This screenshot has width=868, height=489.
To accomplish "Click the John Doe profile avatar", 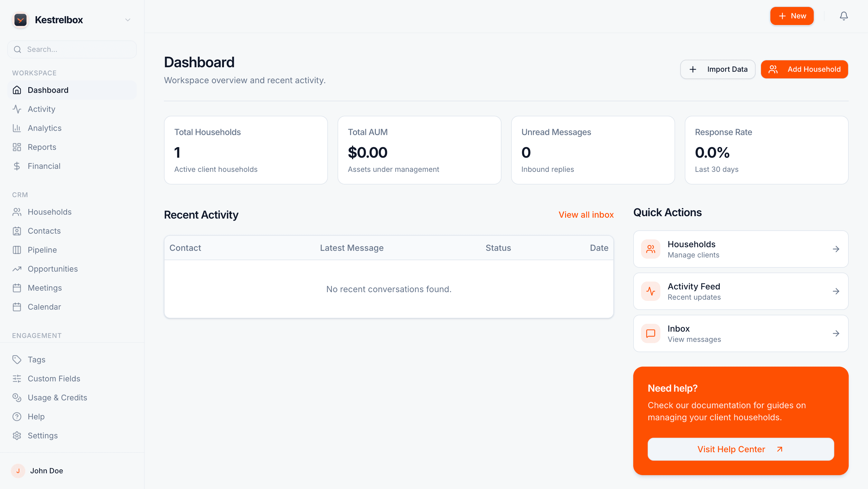I will pyautogui.click(x=18, y=471).
